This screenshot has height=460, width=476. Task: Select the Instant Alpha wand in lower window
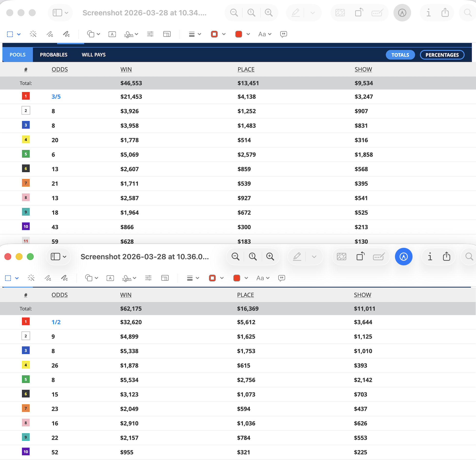click(x=31, y=278)
